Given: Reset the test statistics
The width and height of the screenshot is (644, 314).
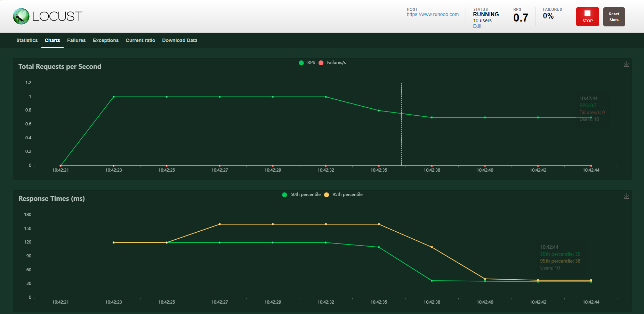Looking at the screenshot, I should pyautogui.click(x=614, y=17).
